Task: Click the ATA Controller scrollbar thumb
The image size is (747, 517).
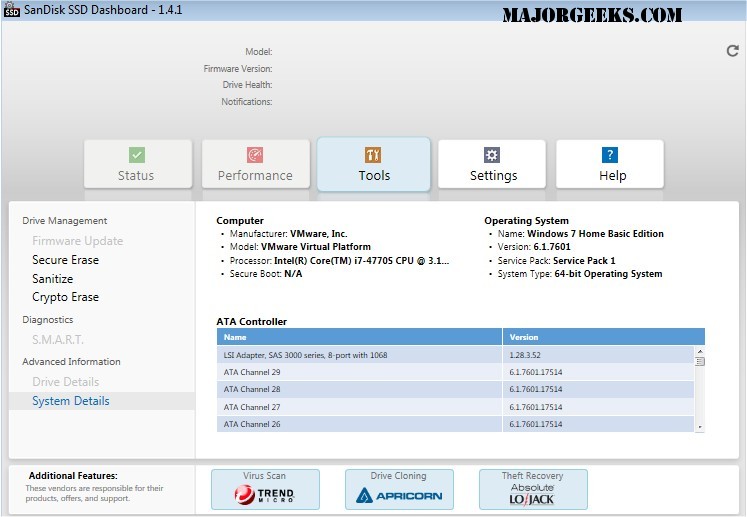Action: point(700,361)
